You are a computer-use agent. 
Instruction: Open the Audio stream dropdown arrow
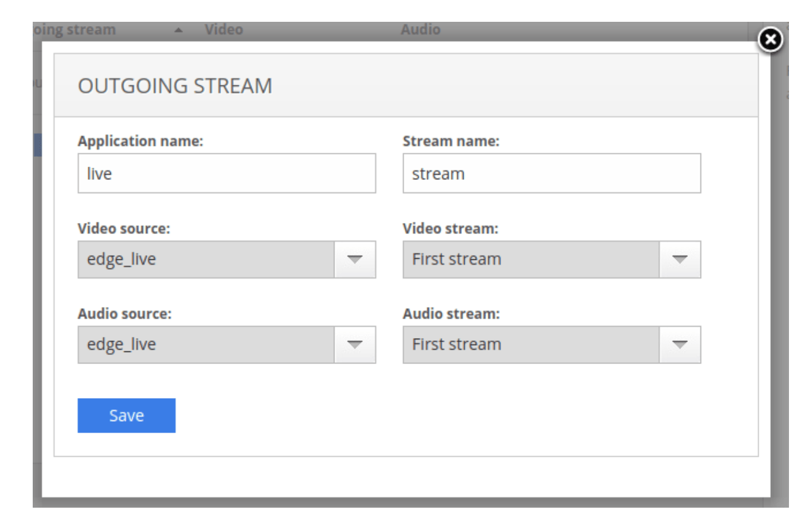point(679,345)
